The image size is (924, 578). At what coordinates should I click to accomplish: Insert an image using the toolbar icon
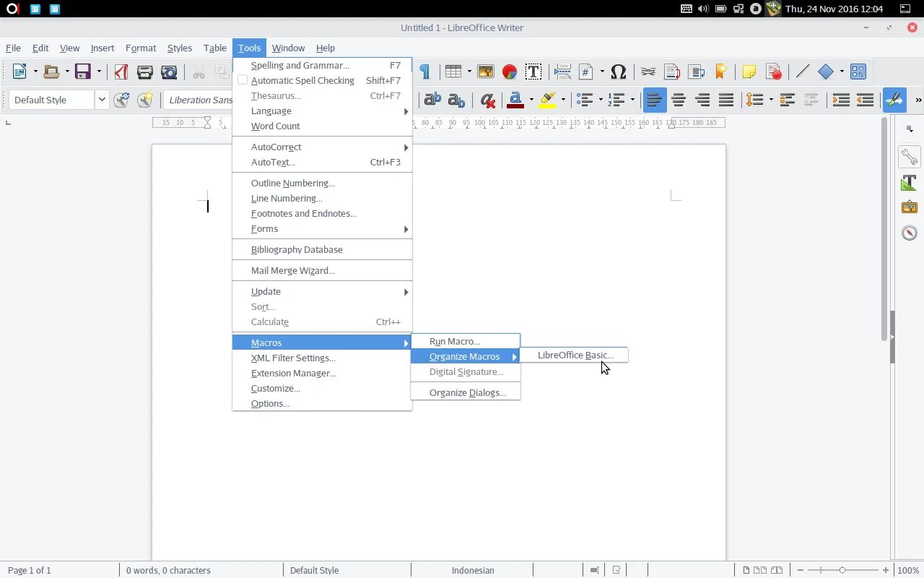[x=485, y=72]
